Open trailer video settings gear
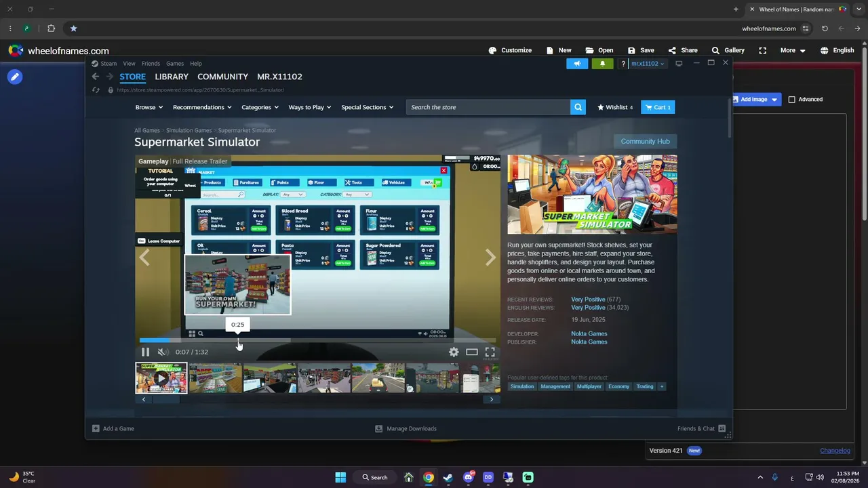Screen dimensions: 868x488 click(454, 352)
